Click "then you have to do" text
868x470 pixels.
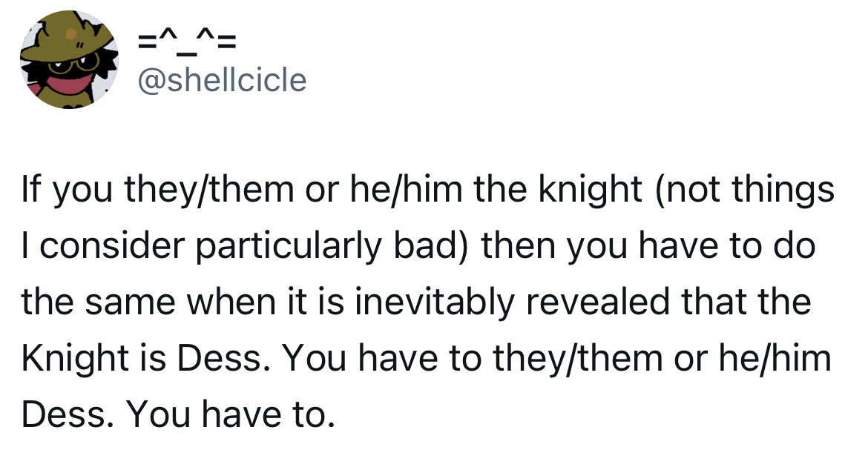(648, 247)
